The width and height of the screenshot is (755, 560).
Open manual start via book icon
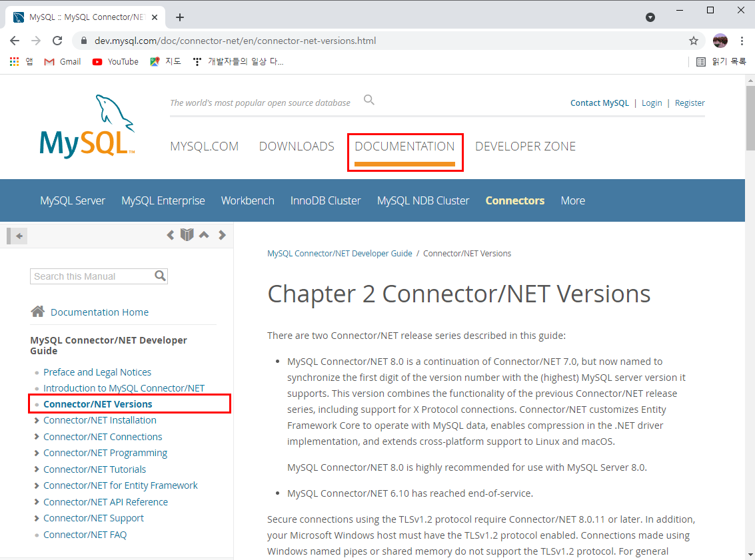pyautogui.click(x=187, y=235)
